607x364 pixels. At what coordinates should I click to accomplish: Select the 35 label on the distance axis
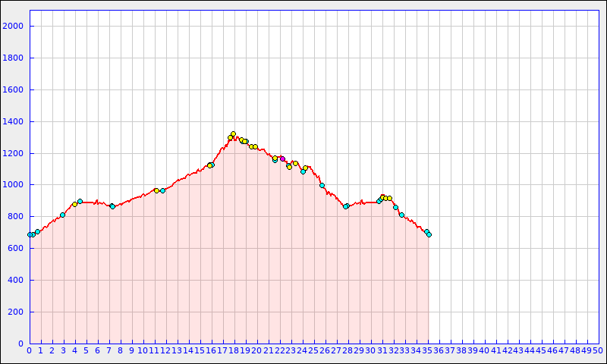click(426, 350)
